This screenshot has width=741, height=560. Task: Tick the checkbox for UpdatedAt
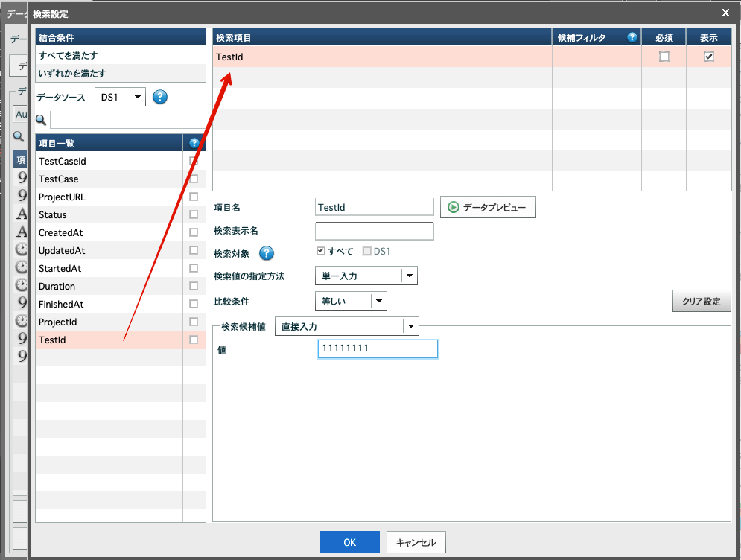click(x=194, y=250)
